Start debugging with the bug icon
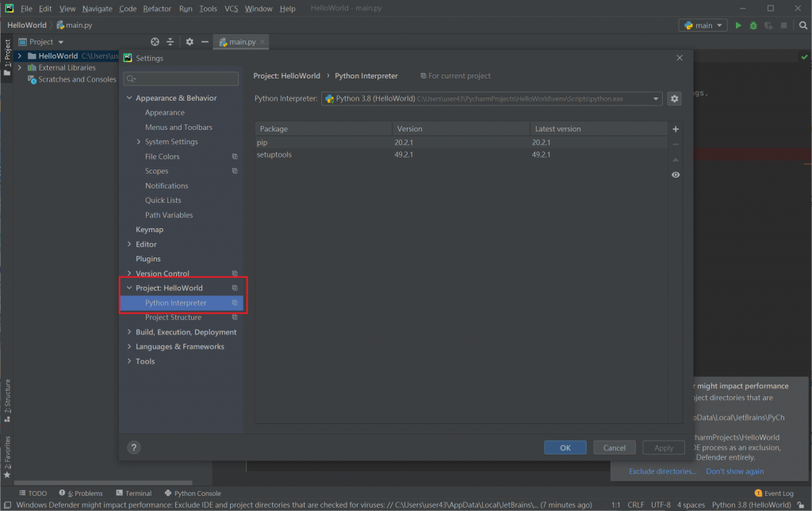The image size is (812, 511). [x=753, y=25]
